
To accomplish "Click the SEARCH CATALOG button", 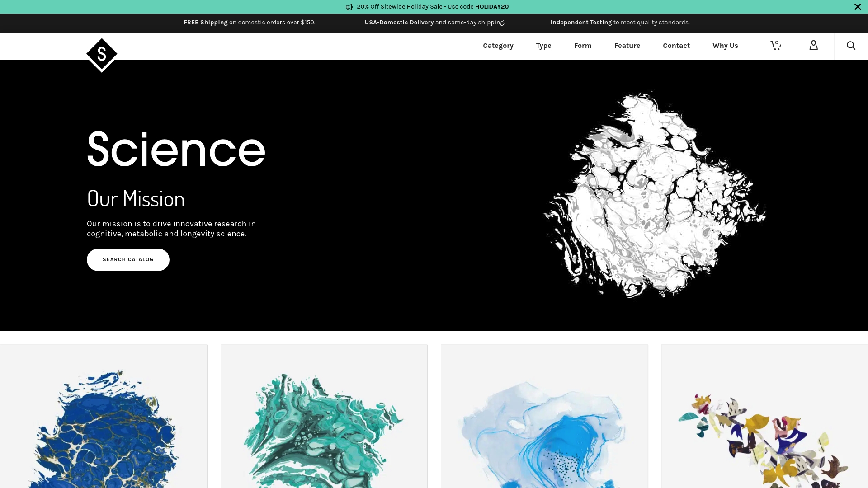I will 128,260.
